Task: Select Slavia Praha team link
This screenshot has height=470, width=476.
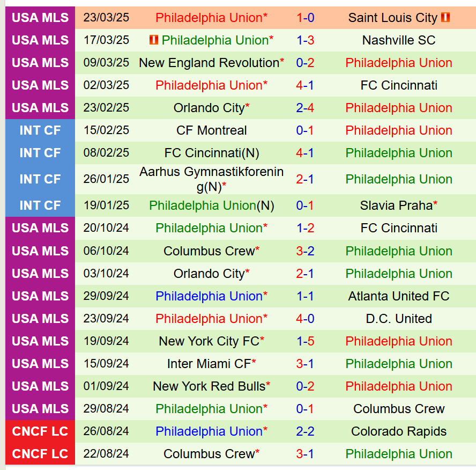Action: coord(396,205)
